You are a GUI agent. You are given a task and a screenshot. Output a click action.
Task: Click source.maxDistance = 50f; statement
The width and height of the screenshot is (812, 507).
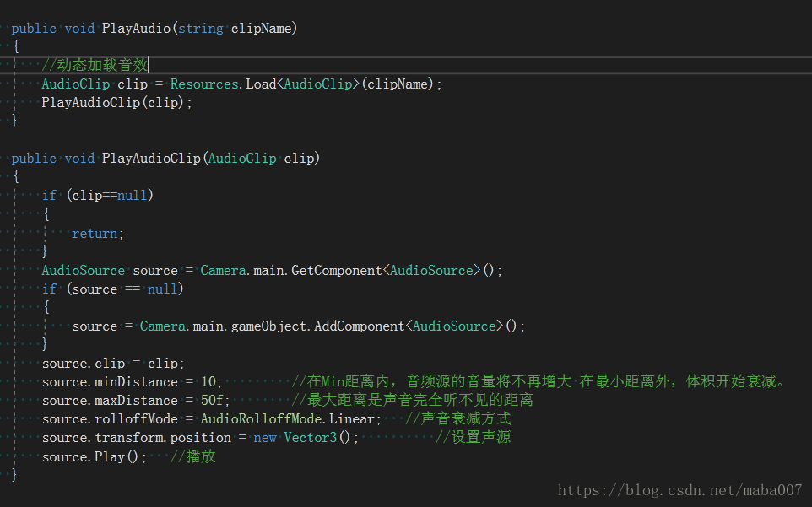pos(136,401)
